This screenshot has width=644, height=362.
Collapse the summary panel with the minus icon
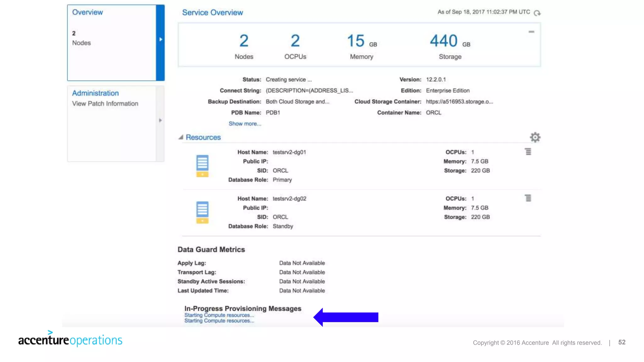(531, 32)
